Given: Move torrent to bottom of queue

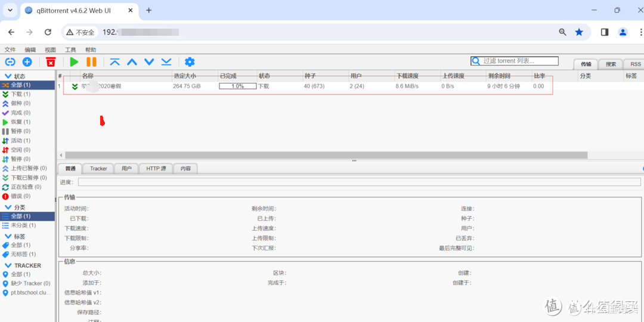Looking at the screenshot, I should click(x=166, y=62).
